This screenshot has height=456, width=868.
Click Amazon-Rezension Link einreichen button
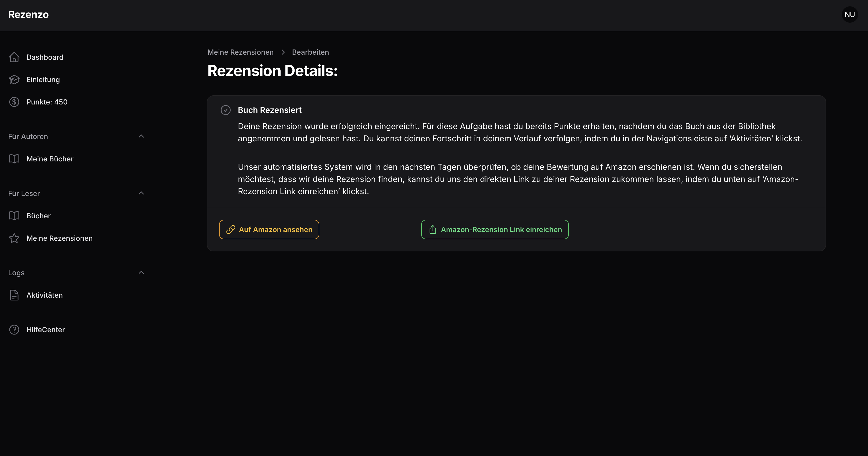click(x=495, y=230)
